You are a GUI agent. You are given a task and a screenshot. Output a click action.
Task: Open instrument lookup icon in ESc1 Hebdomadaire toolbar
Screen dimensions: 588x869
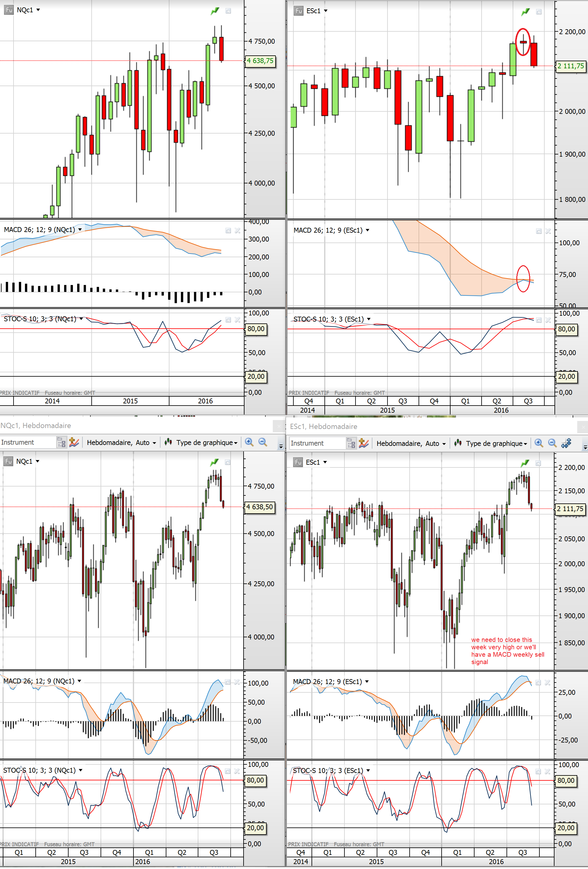pos(351,444)
